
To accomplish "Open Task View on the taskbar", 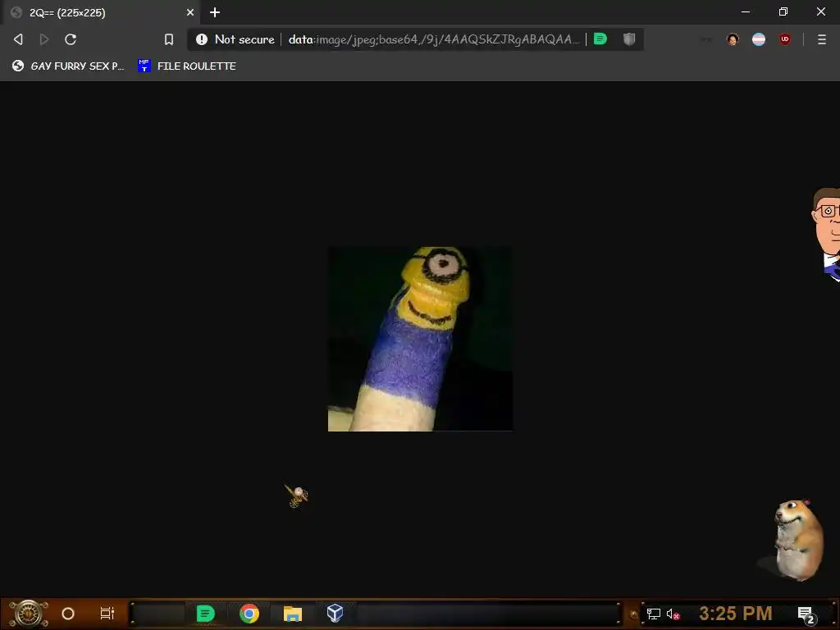I will click(107, 614).
